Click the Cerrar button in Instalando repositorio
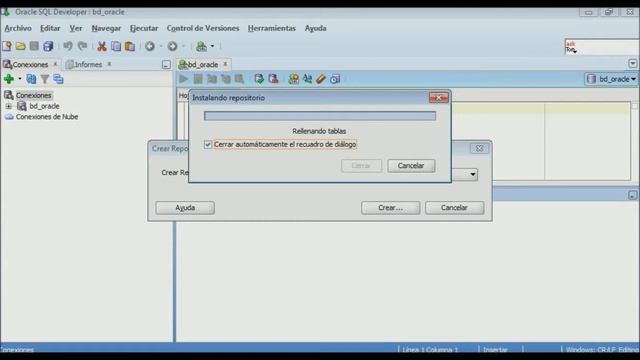This screenshot has width=640, height=360. point(361,166)
